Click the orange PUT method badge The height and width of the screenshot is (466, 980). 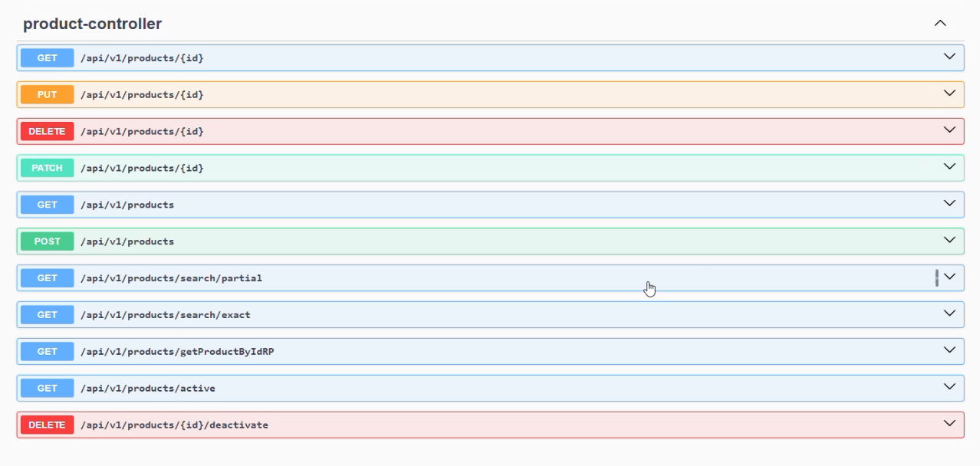pos(47,95)
